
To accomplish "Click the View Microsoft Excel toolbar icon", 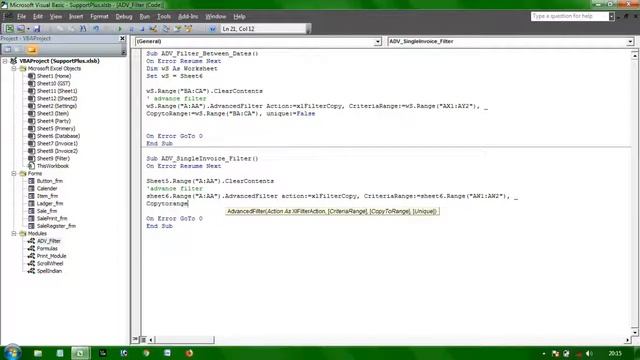I will pyautogui.click(x=9, y=29).
